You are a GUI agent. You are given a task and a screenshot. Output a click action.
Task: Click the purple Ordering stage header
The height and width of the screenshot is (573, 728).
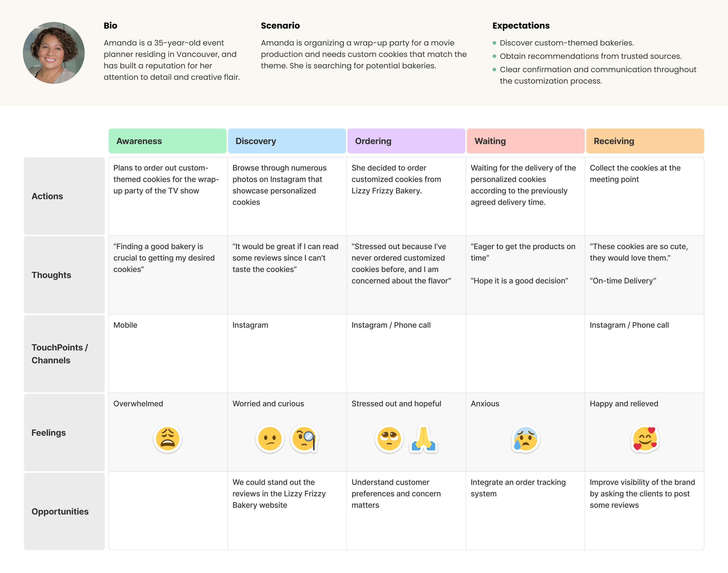coord(406,141)
